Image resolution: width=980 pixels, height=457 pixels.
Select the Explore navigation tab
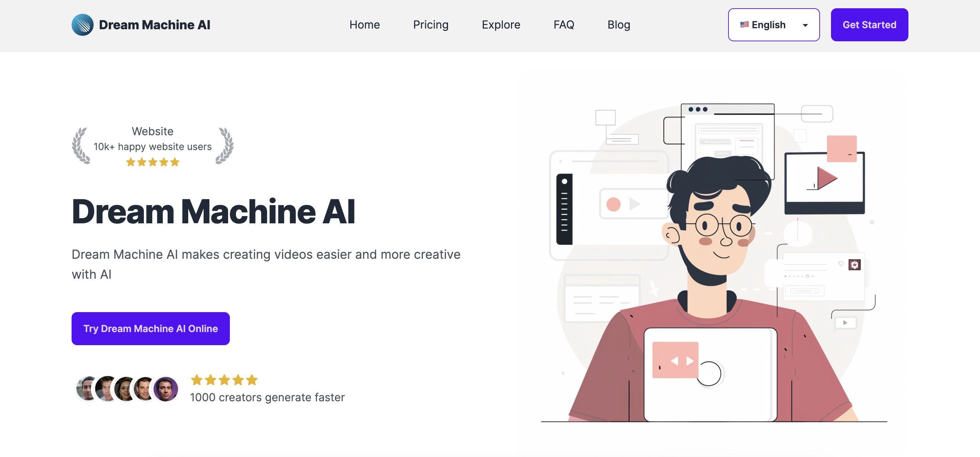coord(501,25)
